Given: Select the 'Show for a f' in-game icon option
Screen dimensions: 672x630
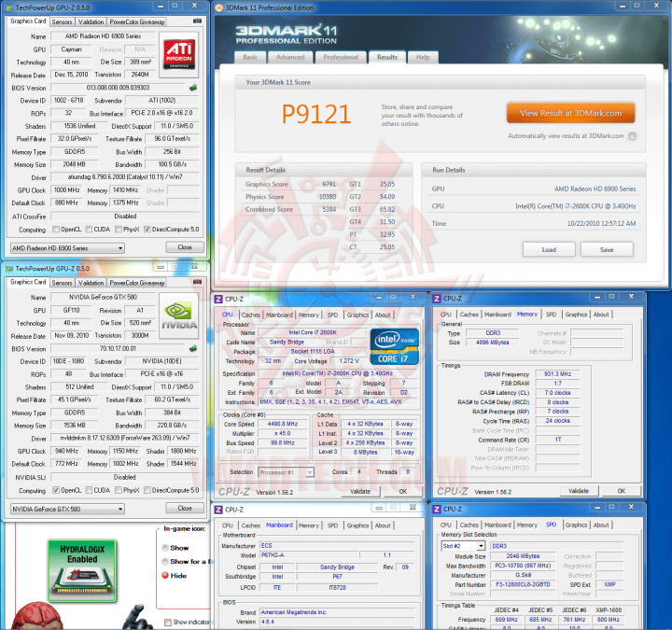Looking at the screenshot, I should coord(165,562).
